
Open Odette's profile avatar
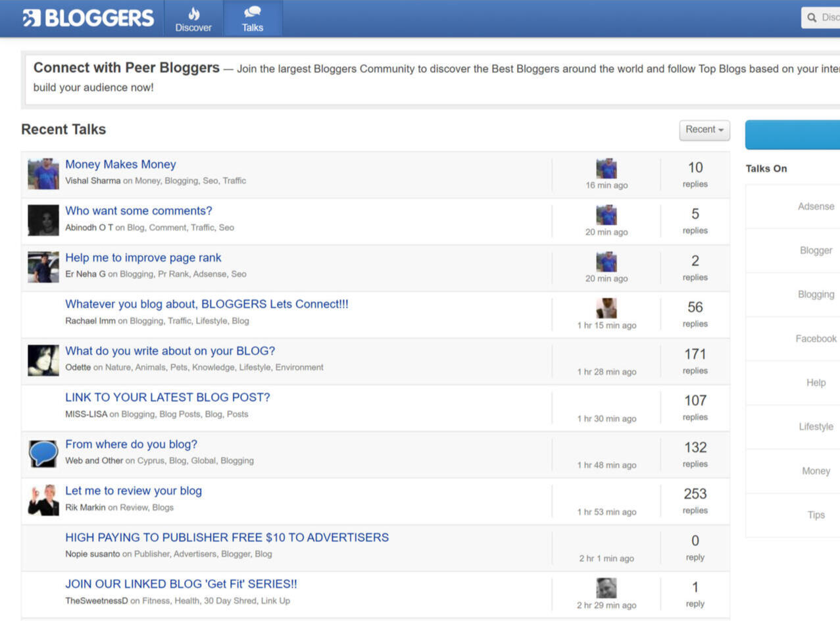42,360
